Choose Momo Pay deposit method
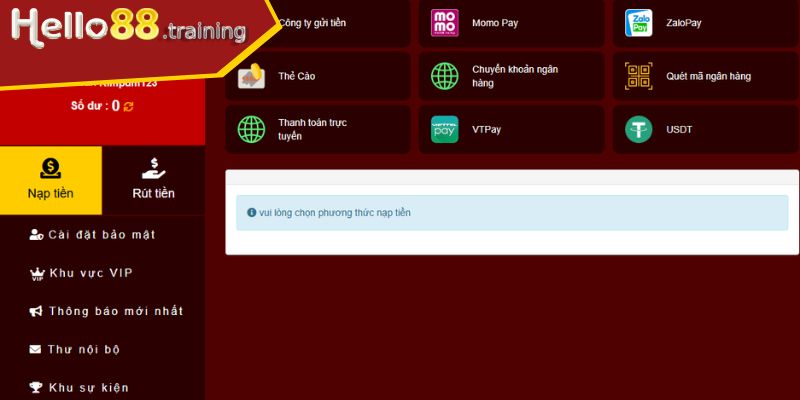 [x=512, y=23]
